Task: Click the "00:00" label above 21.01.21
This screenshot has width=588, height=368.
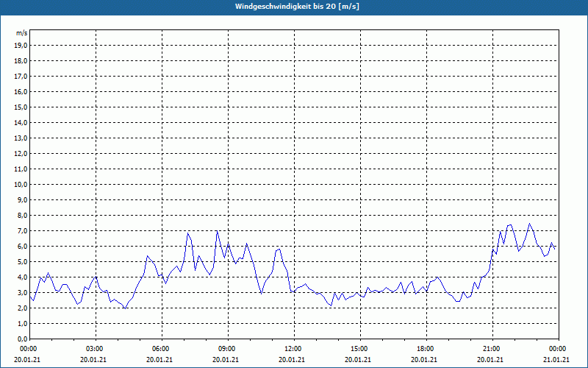Action: click(x=559, y=349)
